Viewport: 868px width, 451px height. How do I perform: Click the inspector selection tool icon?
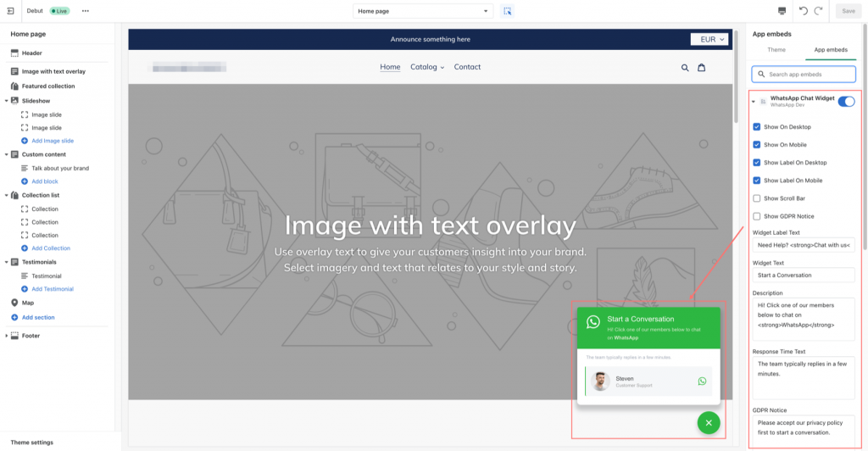tap(508, 11)
